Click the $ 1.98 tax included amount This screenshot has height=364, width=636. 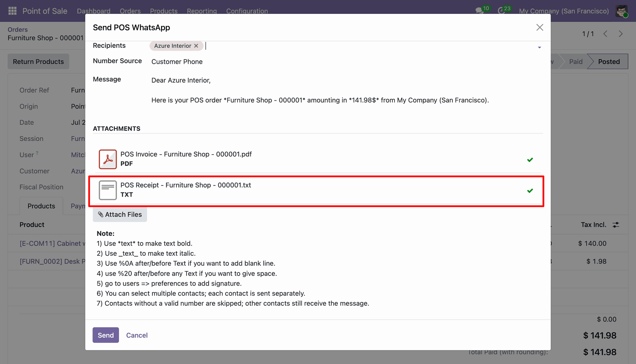[596, 261]
